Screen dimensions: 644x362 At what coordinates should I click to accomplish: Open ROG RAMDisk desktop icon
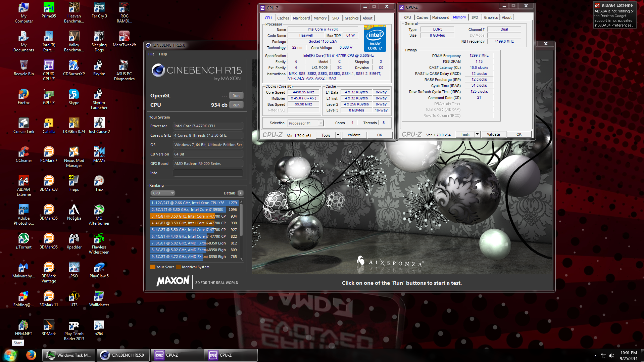tap(124, 12)
